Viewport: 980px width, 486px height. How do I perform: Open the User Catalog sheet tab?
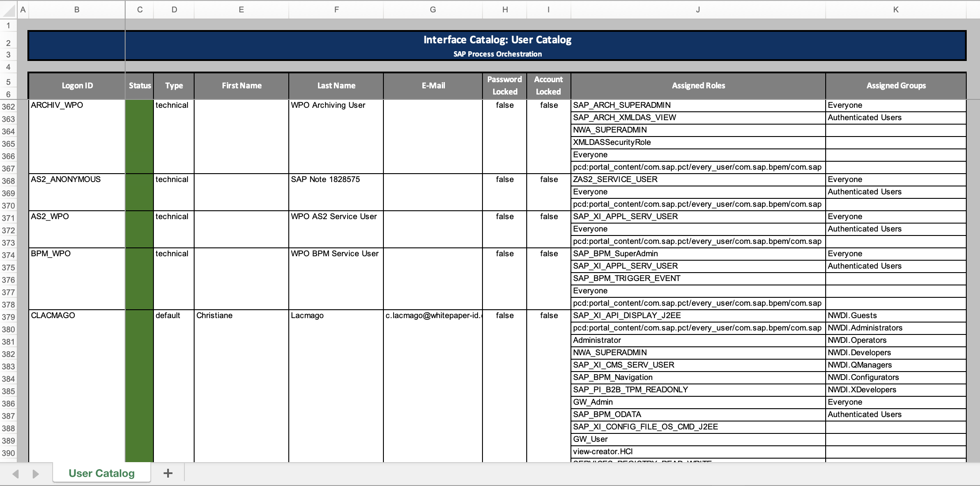click(102, 473)
